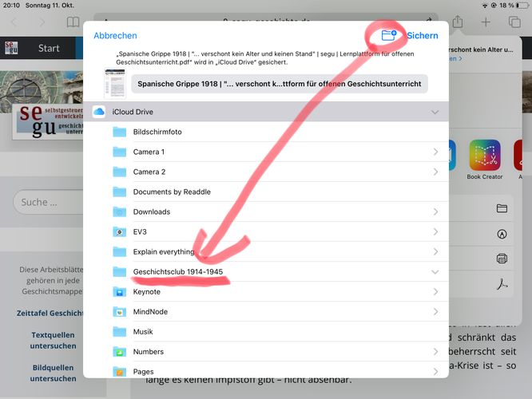Collapse the Geschichtsclub 1914-1945 folder

coord(435,272)
